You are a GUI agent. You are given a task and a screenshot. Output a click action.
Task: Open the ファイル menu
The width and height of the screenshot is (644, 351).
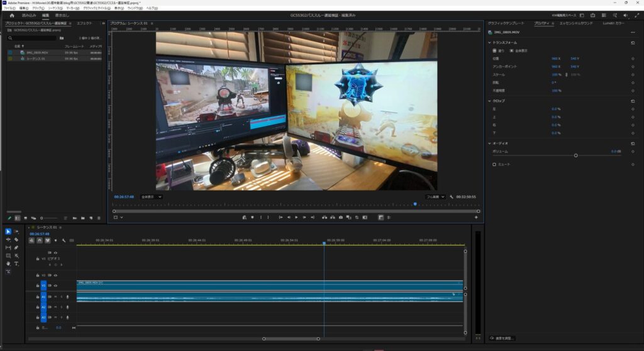pos(9,8)
